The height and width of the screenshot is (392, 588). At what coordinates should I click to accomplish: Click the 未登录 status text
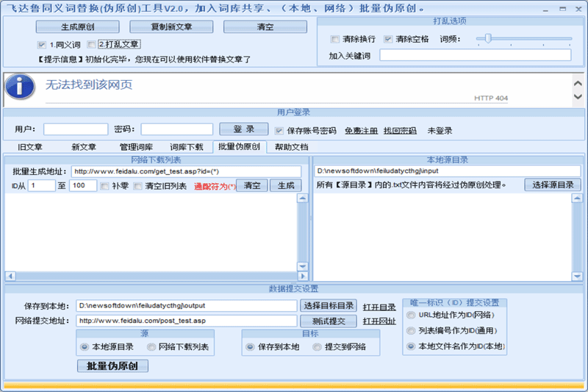(x=440, y=130)
